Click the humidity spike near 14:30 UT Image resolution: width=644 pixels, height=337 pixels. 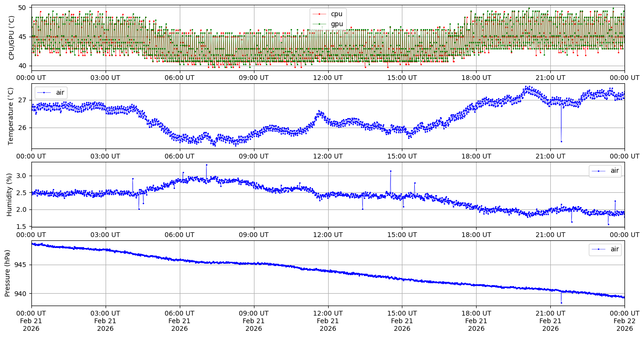click(x=390, y=171)
